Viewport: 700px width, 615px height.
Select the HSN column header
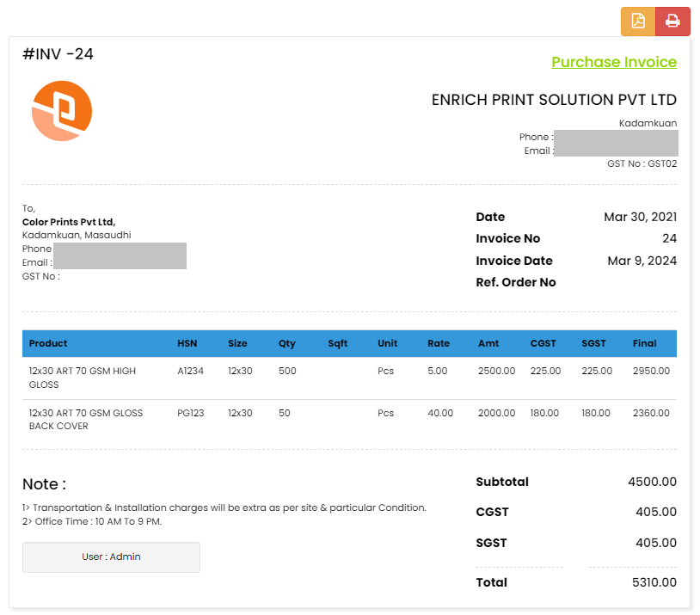click(x=187, y=343)
